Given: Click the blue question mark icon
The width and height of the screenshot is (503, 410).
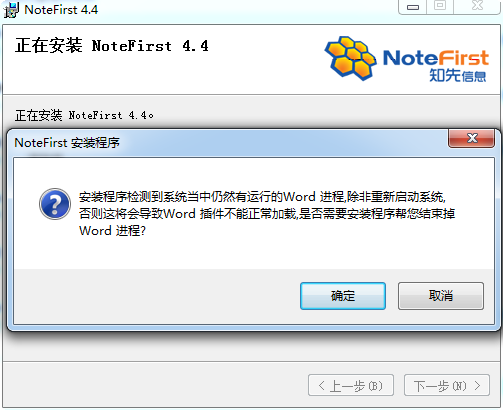Looking at the screenshot, I should click(55, 204).
